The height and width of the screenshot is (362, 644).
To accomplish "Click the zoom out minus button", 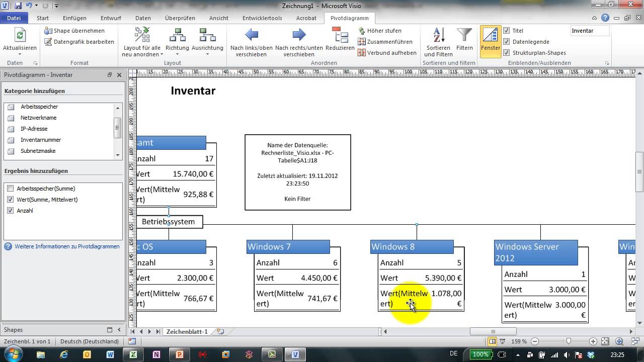I will coord(535,341).
